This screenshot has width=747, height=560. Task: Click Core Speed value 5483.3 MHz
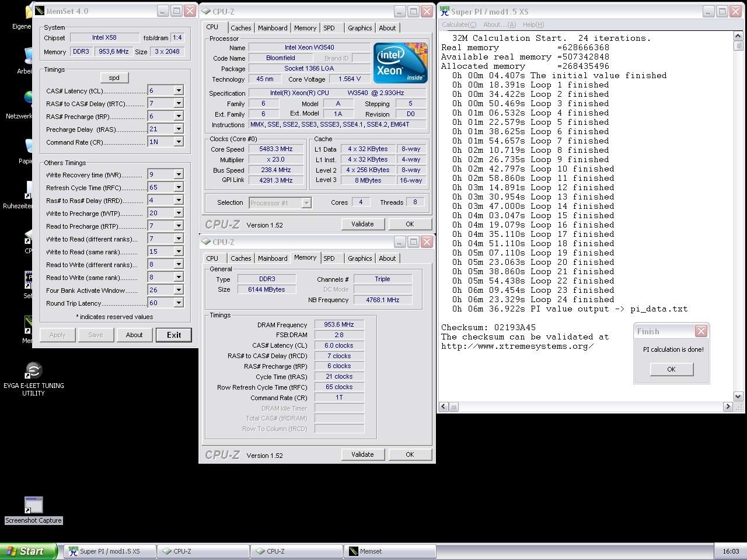tap(276, 149)
